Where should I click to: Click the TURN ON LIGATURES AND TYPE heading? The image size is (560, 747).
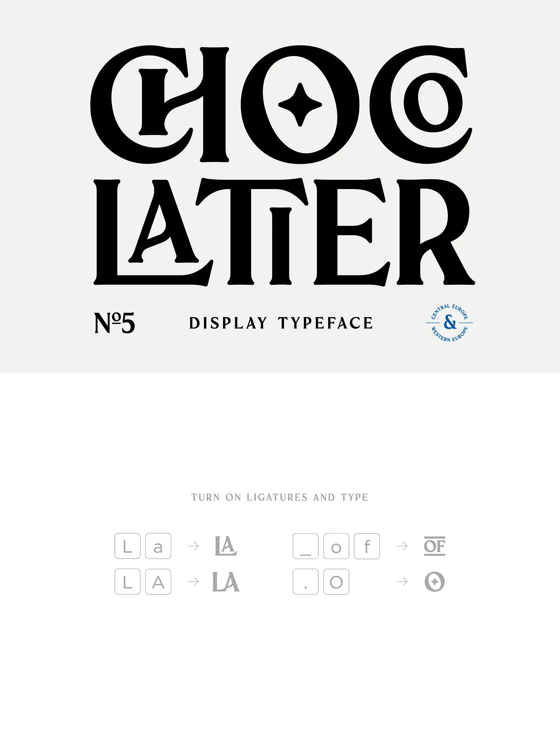280,497
